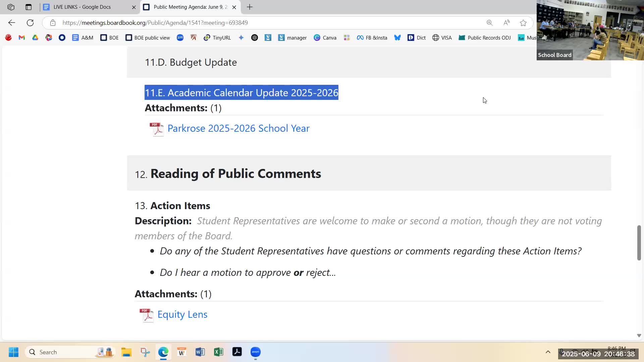Open the Bluesky butterfly bookmark

[x=397, y=38]
